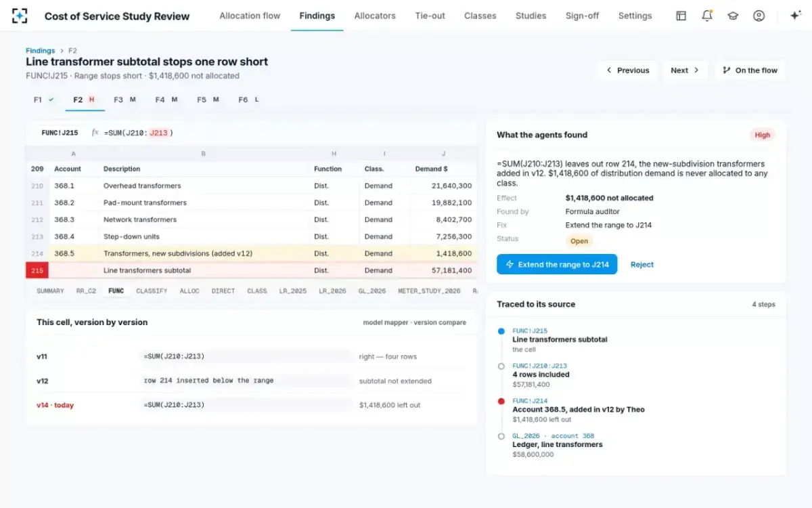Open the CLASS sheet tab
Viewport: 812px width, 508px height.
coord(257,291)
